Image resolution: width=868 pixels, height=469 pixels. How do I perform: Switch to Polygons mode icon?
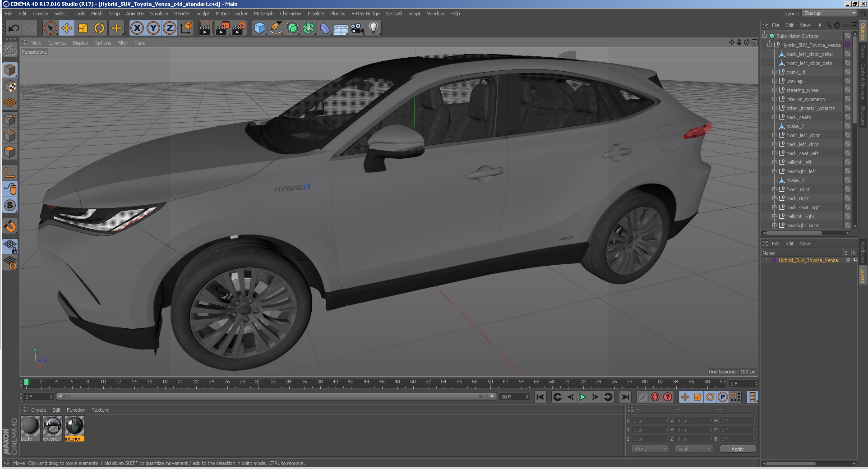pyautogui.click(x=10, y=152)
